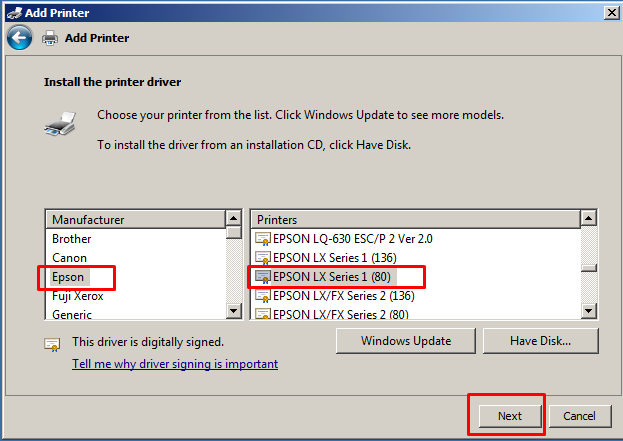The image size is (623, 441).
Task: Click the title bar printer icon
Action: coord(14,13)
